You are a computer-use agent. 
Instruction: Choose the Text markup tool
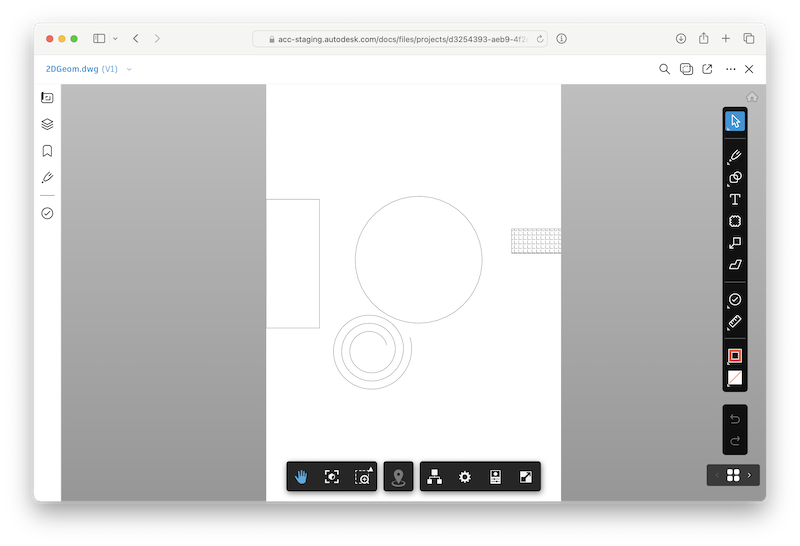point(735,200)
